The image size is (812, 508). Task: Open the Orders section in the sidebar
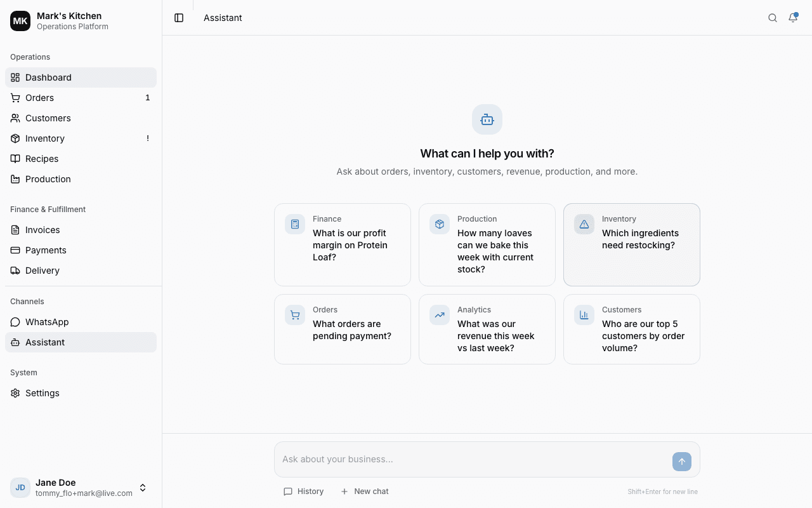(x=39, y=98)
